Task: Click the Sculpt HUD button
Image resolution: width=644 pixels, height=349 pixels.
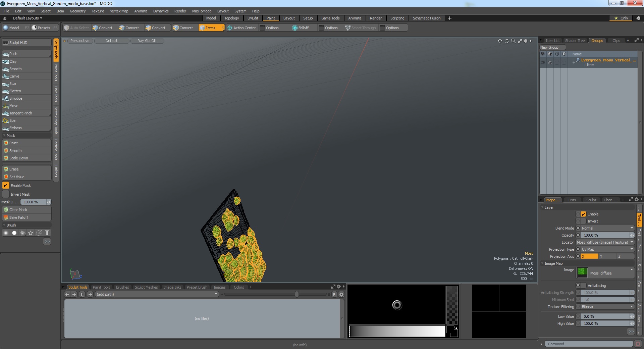Action: click(26, 43)
